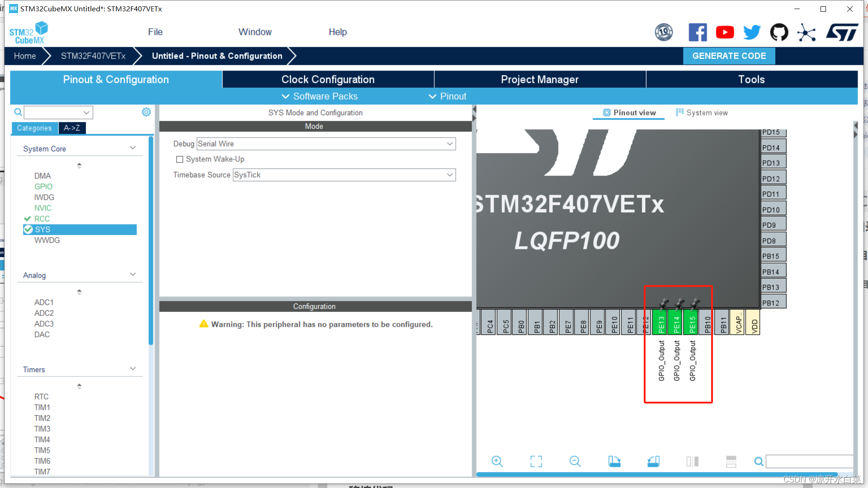
Task: Click the pin search magnifier icon
Action: pos(759,461)
